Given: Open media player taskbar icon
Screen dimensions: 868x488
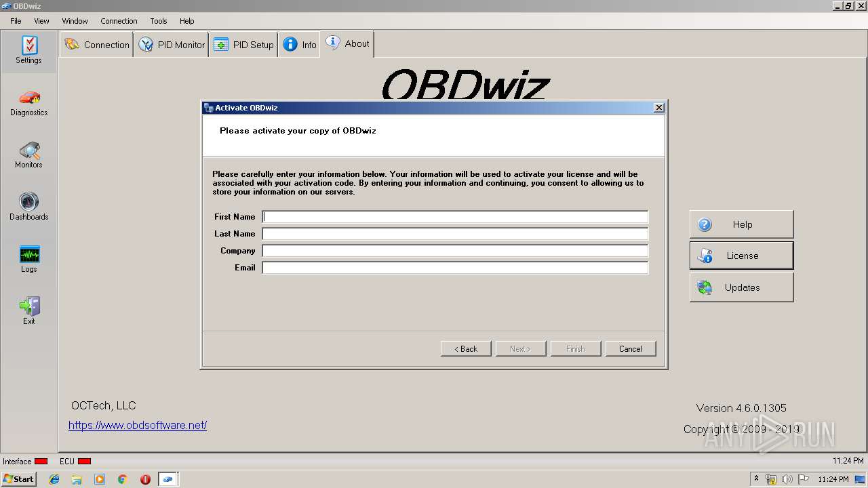Looking at the screenshot, I should [x=100, y=479].
